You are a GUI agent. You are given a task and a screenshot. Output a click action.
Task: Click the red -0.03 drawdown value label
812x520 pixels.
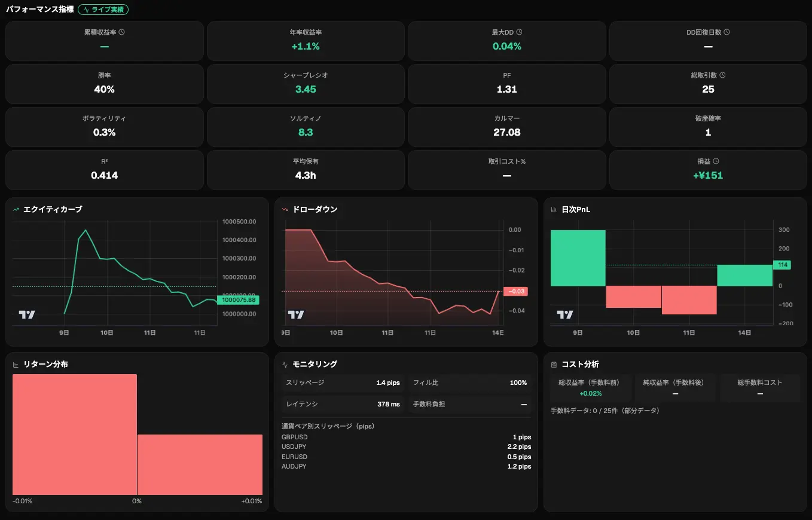click(x=515, y=292)
